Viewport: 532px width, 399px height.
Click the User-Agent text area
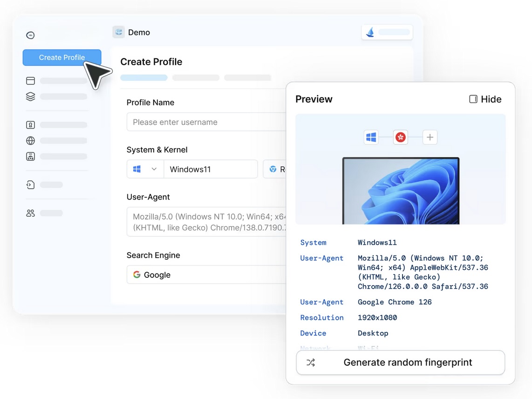(x=206, y=222)
